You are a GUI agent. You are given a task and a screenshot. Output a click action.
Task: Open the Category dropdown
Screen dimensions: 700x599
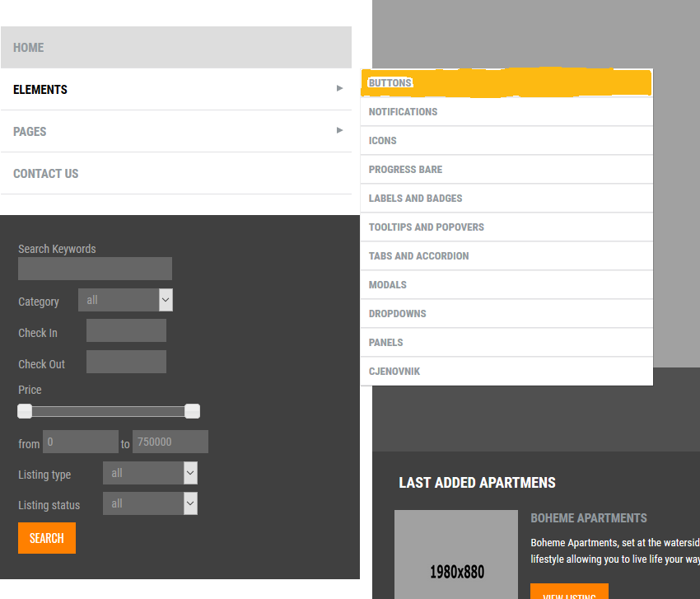[x=125, y=301]
